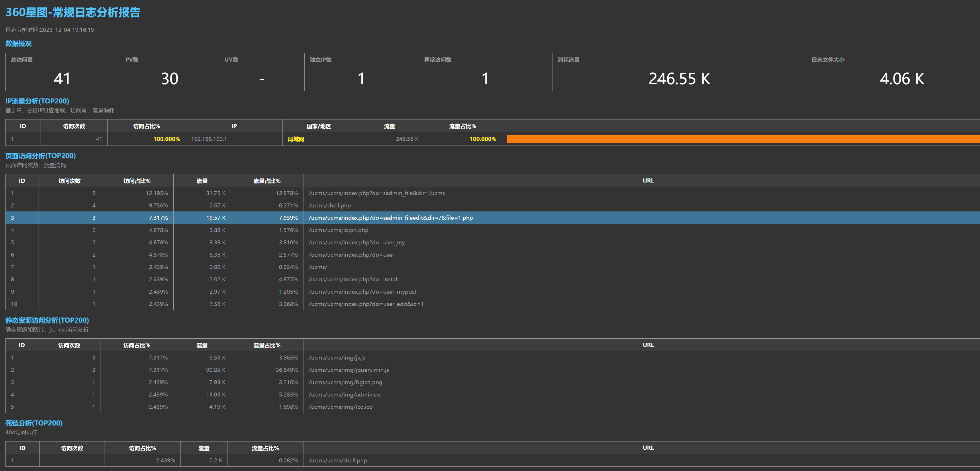The width and height of the screenshot is (980, 471).
Task: Click the index.php?do=user_my URL
Action: pos(356,243)
